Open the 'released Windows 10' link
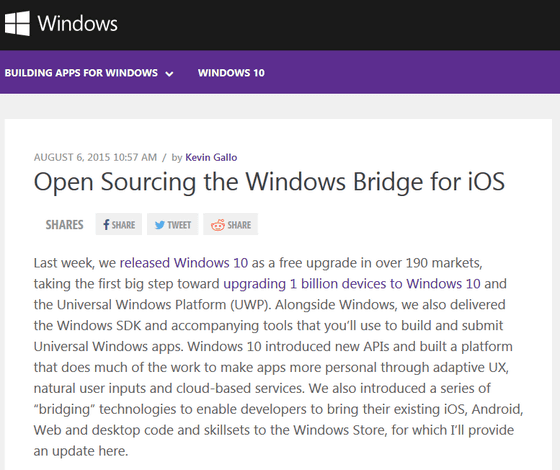Viewport: 560px width, 470px height. pyautogui.click(x=184, y=263)
